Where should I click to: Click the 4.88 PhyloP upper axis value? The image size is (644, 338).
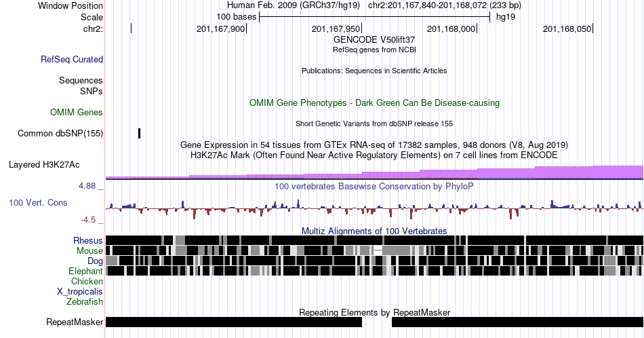click(87, 186)
